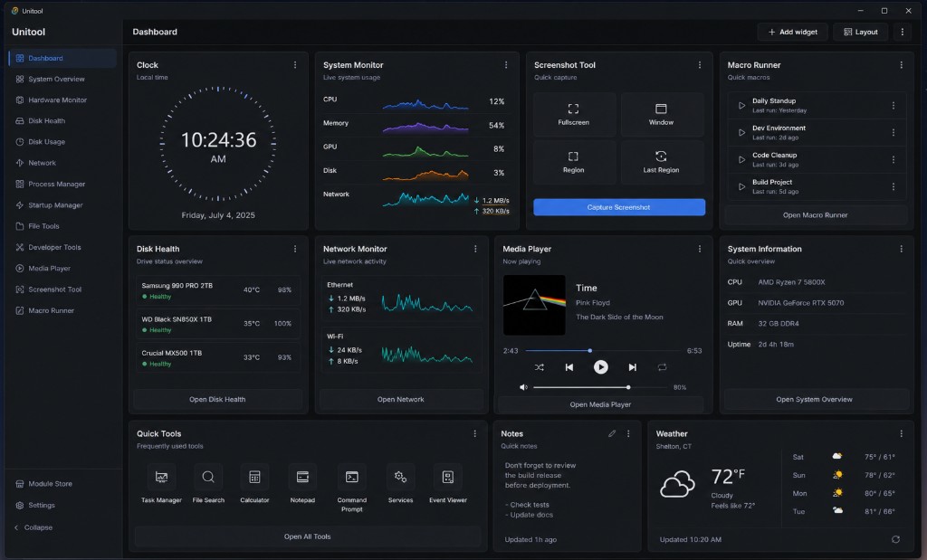Open Settings in sidebar
The height and width of the screenshot is (560, 927).
(x=62, y=506)
